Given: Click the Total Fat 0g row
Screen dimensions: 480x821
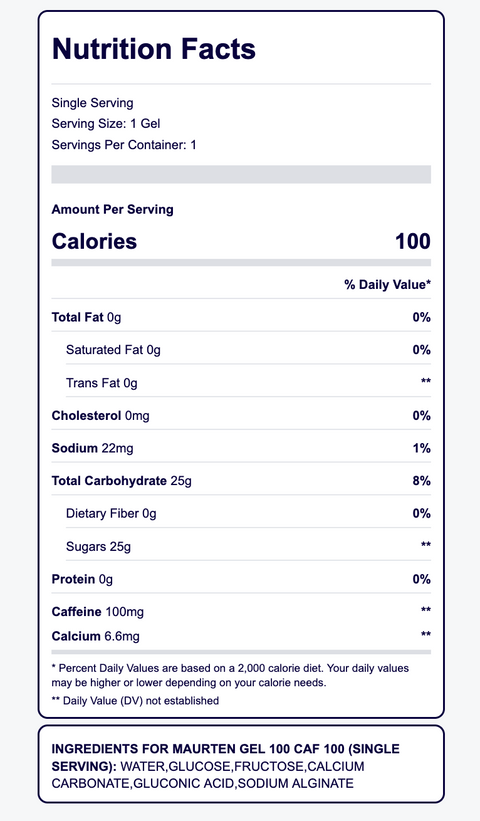Looking at the screenshot, I should (x=241, y=317).
